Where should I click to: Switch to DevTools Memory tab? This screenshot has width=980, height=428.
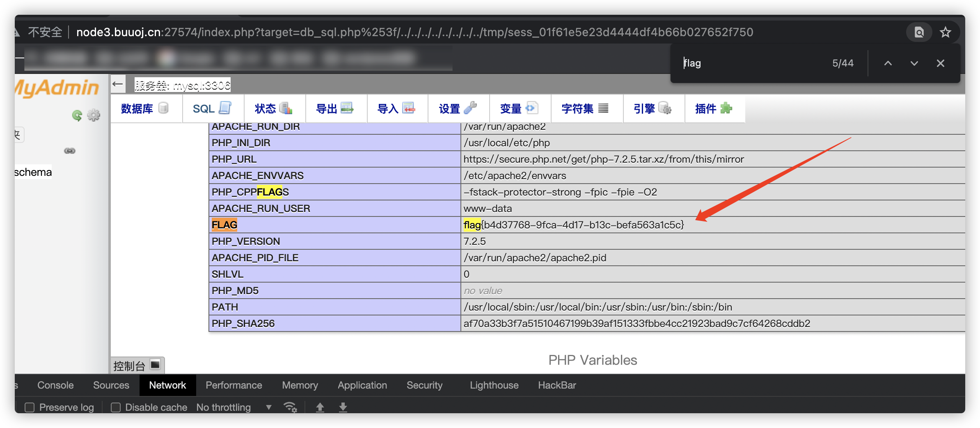click(300, 385)
